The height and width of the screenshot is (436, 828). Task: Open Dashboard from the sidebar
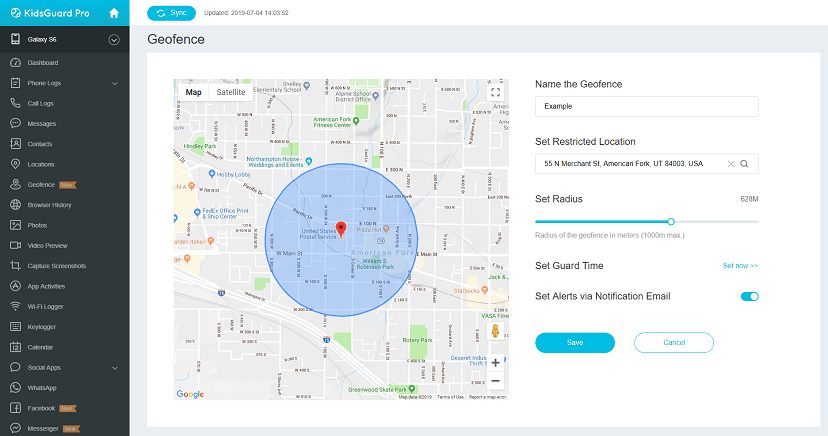(x=43, y=63)
